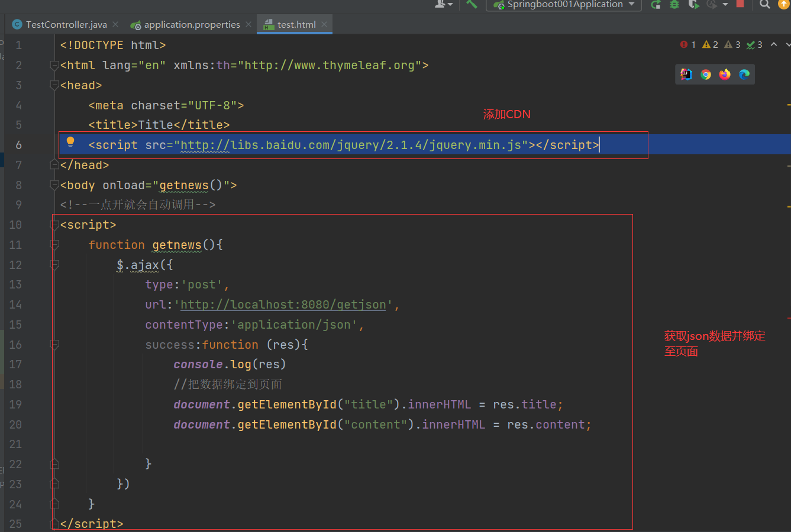Click the Run with Coverage icon
The image size is (791, 532).
click(693, 4)
